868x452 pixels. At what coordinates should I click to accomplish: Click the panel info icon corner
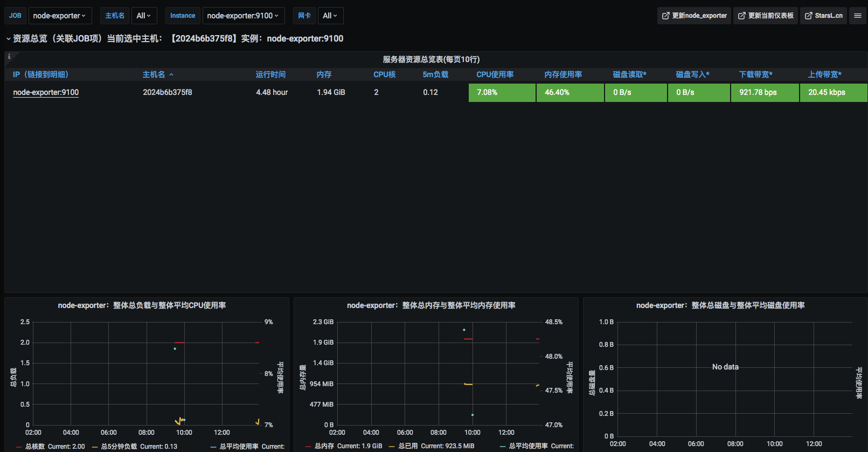tap(9, 56)
